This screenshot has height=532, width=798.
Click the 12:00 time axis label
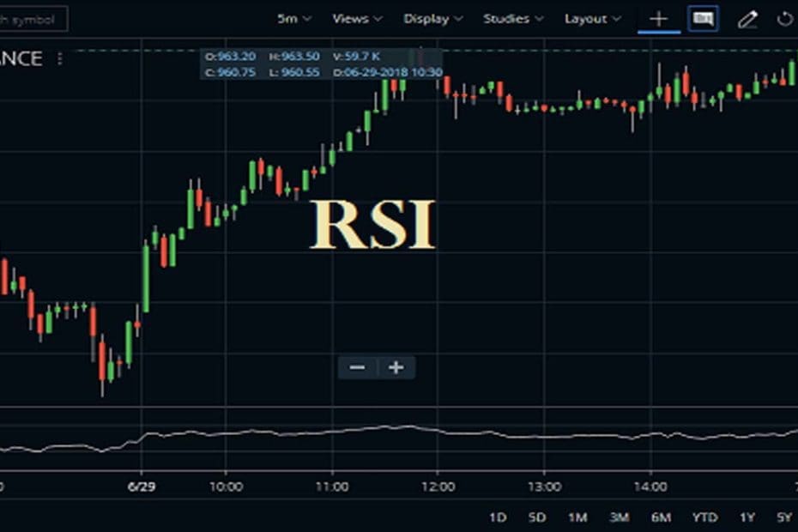tap(438, 487)
